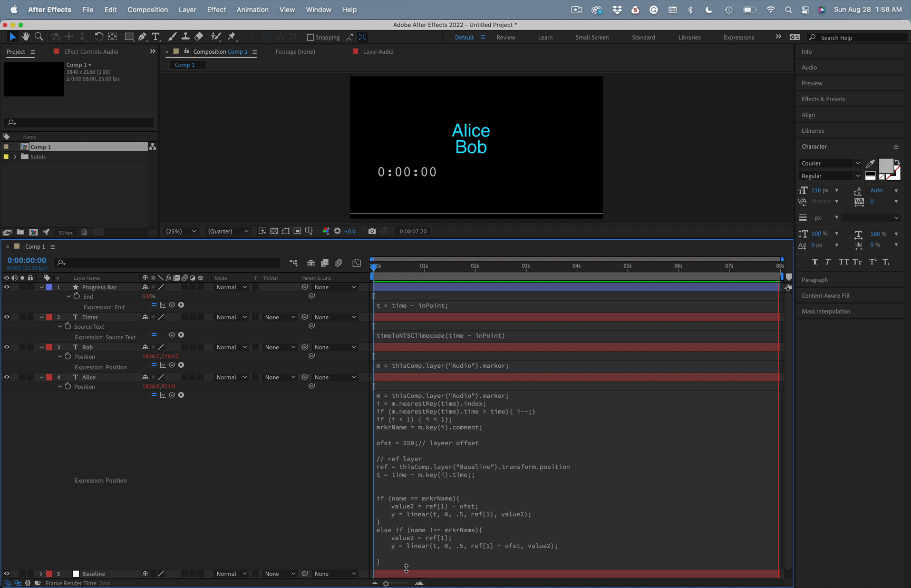This screenshot has width=911, height=588.
Task: Open the Content-Aware Fill panel
Action: tap(825, 296)
